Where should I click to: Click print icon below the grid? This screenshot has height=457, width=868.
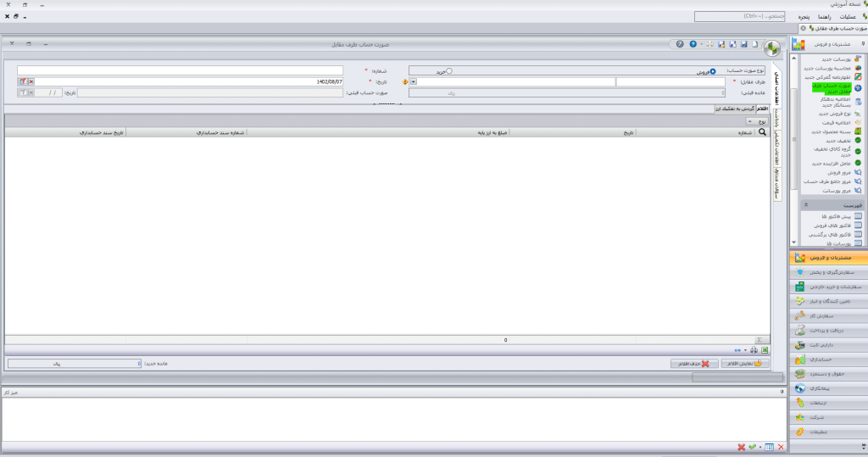[754, 350]
